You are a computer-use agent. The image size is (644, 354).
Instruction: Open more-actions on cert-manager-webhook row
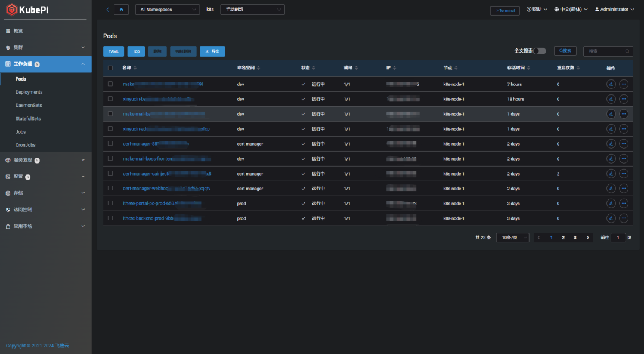(x=624, y=188)
